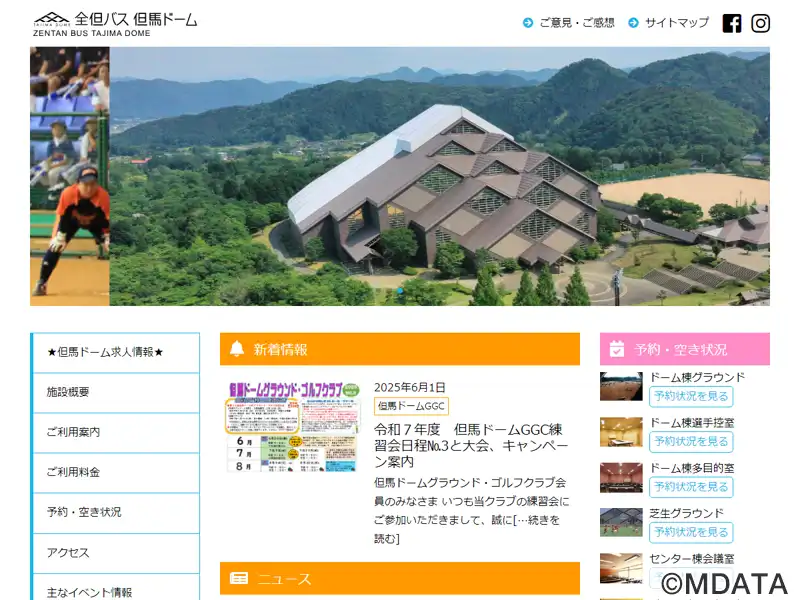The image size is (800, 600).
Task: Open the ドーム棟選手控室 thumbnail photo
Action: (621, 432)
